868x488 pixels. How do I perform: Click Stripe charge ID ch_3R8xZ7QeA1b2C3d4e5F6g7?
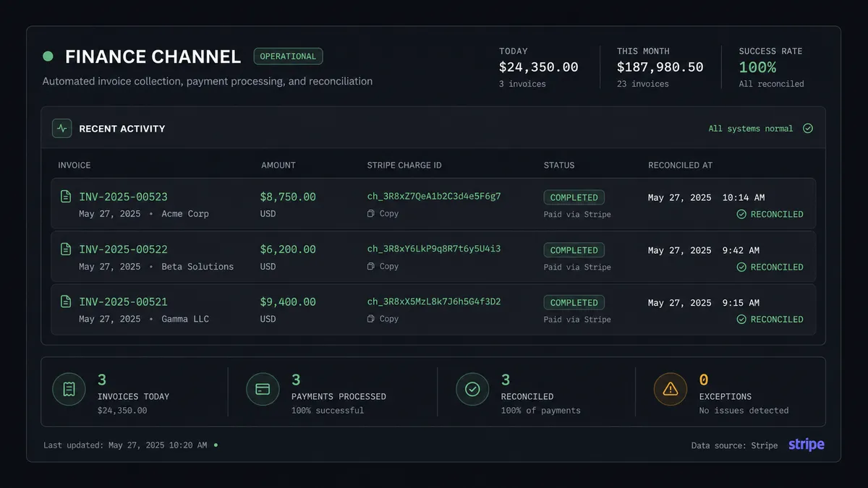coord(434,196)
